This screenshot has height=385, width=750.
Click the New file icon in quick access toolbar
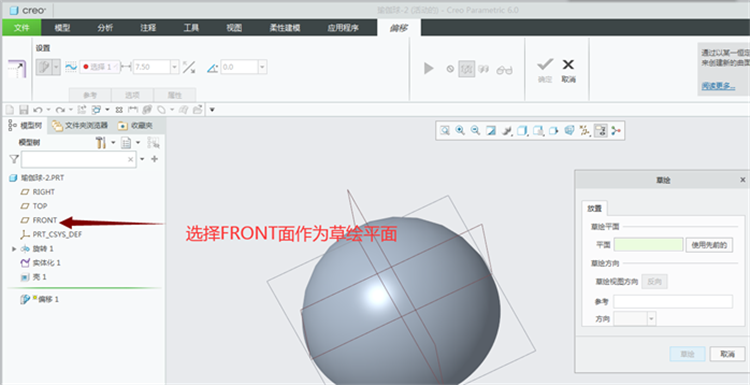[10, 110]
